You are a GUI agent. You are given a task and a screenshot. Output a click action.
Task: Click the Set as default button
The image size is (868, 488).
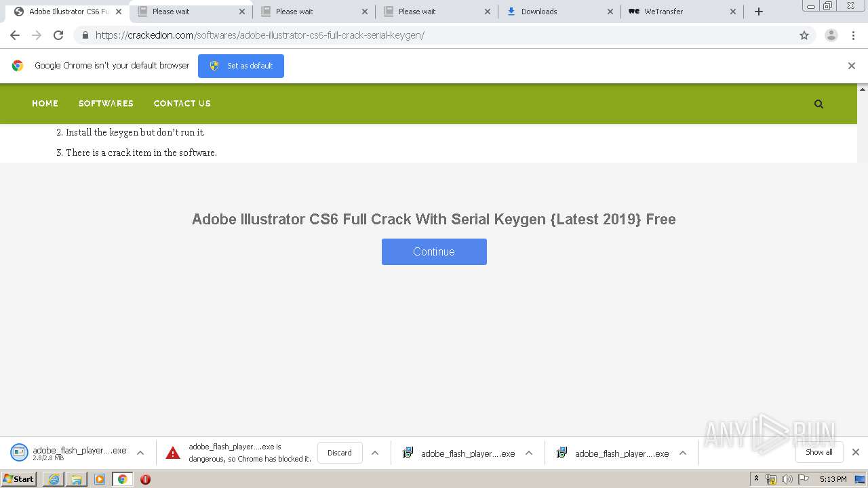coord(241,66)
